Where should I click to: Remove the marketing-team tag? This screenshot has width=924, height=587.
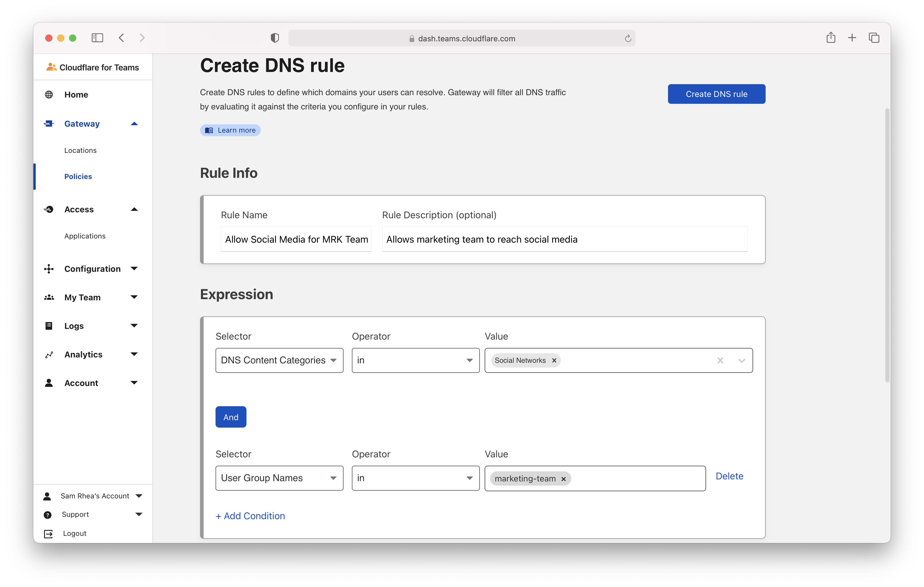563,479
